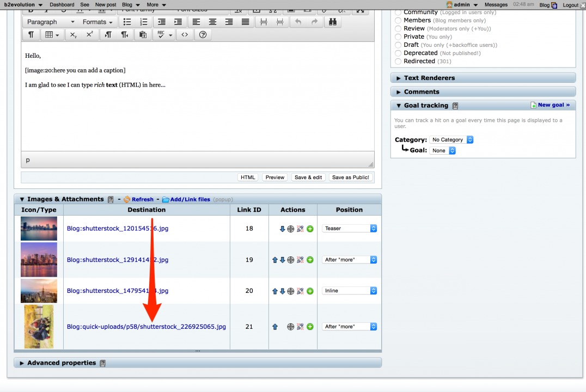Viewport: 586px width, 392px height.
Task: Insert a numbered list in the editor
Action: [144, 22]
